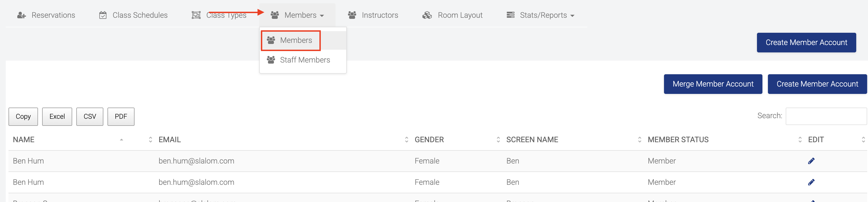Sort table by EMAIL column

pos(170,139)
